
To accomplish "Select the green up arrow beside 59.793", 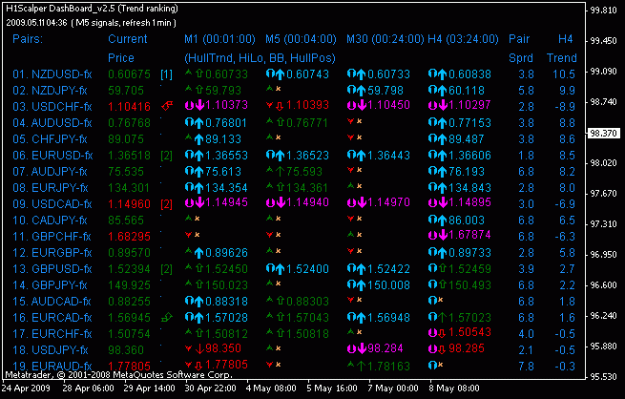I will [199, 90].
